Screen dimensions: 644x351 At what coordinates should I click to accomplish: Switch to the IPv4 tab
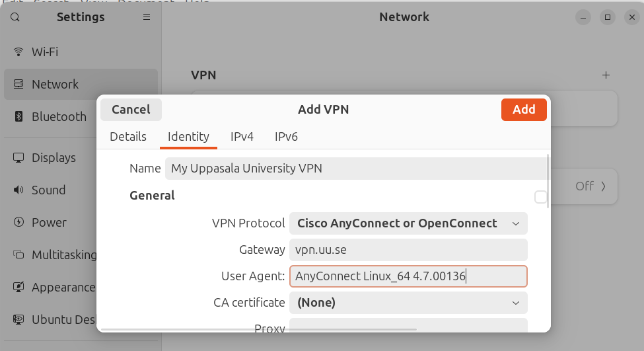tap(242, 137)
